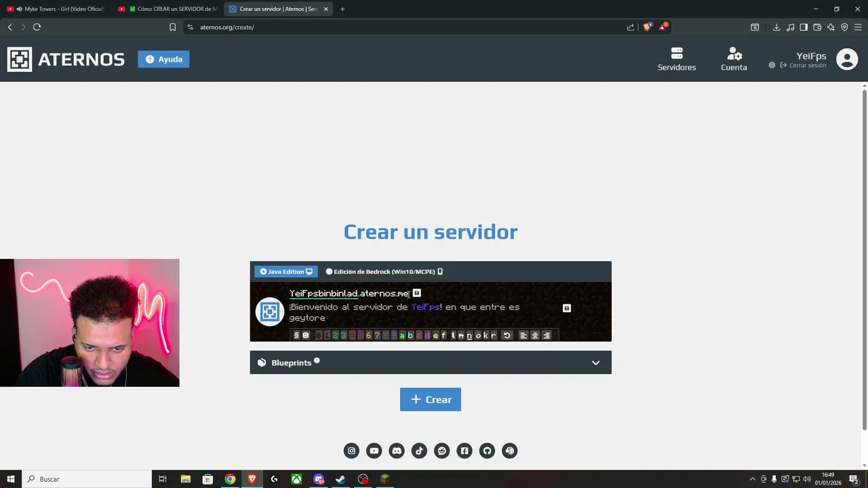Open the Cuenta account settings
868x488 pixels.
[x=734, y=59]
